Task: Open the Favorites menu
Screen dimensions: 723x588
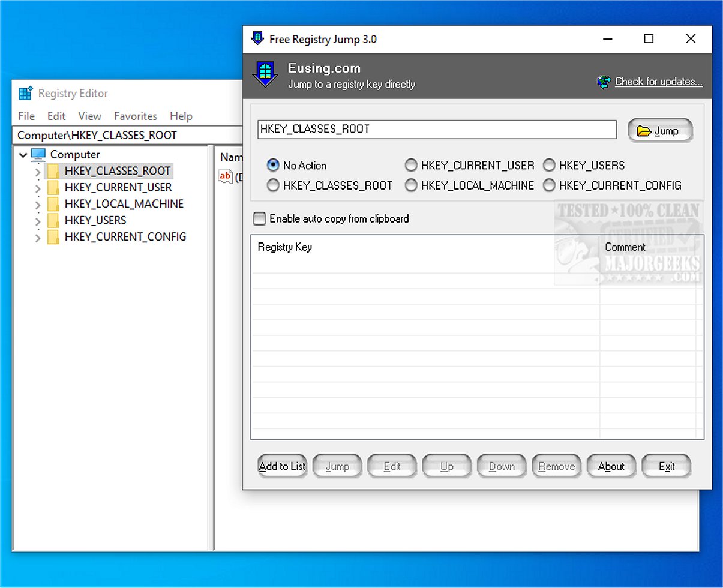Action: tap(135, 116)
